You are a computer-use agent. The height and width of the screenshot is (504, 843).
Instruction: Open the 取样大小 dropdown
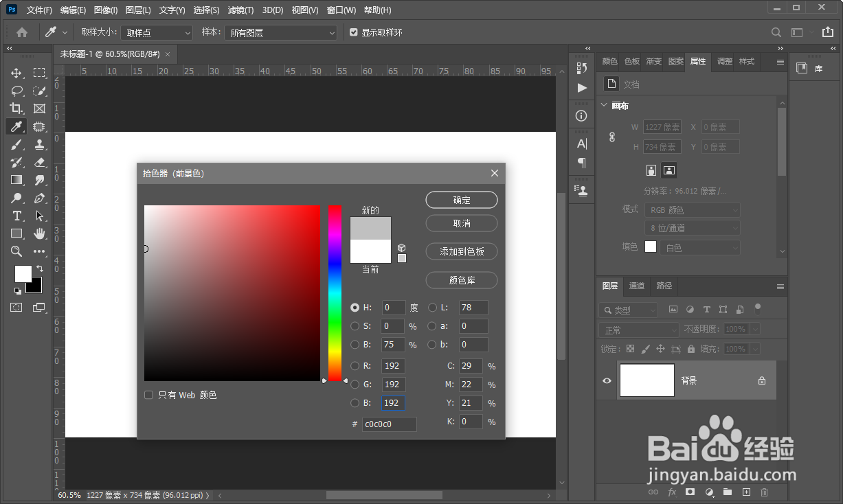pos(157,32)
